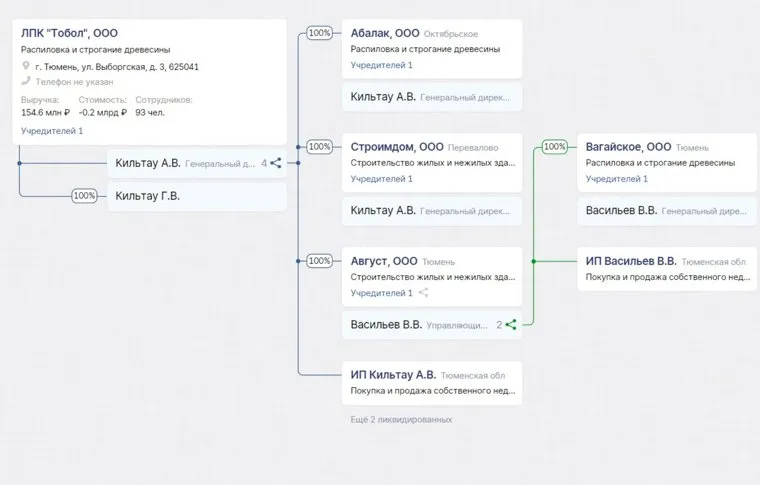Click Кильтау А.В. director row under Абалак
Viewport: 760px width, 485px height.
point(383,97)
